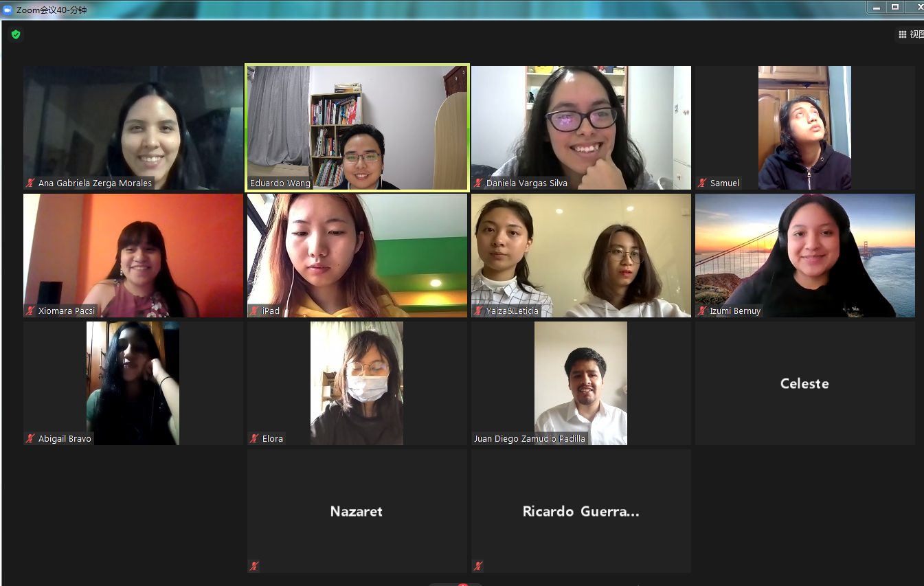Click muted mic icon beside Izumi Bernuy
924x586 pixels.
[702, 311]
